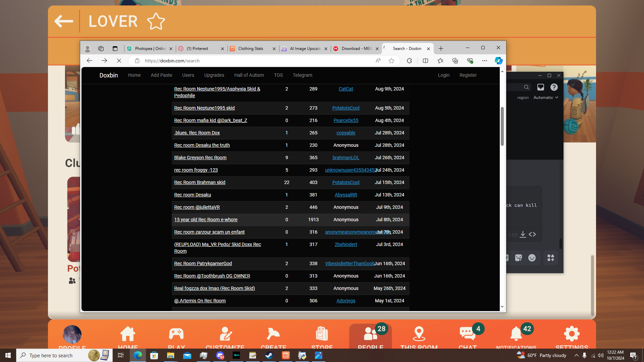Add this page to favorites star

tap(391, 61)
